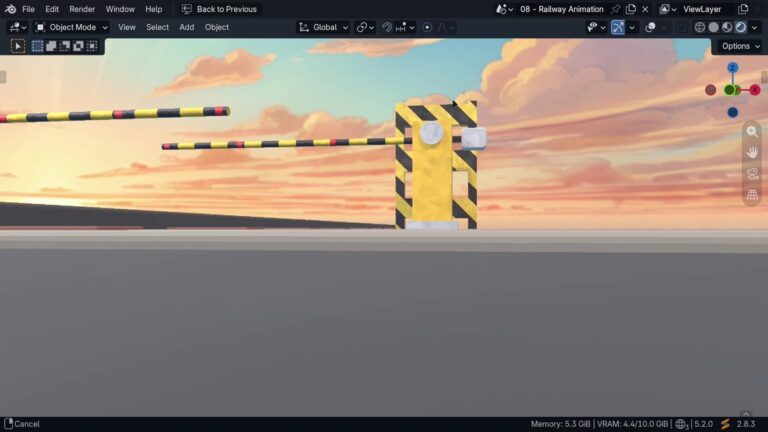Click the 08 - Railway Animation scene name
Screen dimensions: 768x432
tap(561, 9)
